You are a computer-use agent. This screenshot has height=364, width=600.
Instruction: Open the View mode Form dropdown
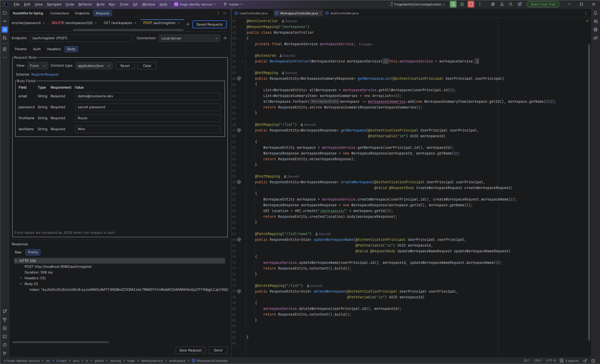click(x=38, y=66)
